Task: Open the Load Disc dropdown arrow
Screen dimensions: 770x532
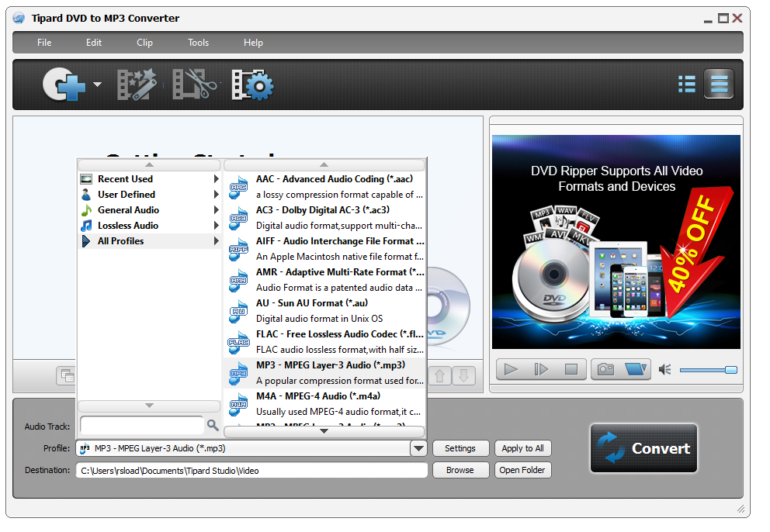Action: tap(97, 85)
